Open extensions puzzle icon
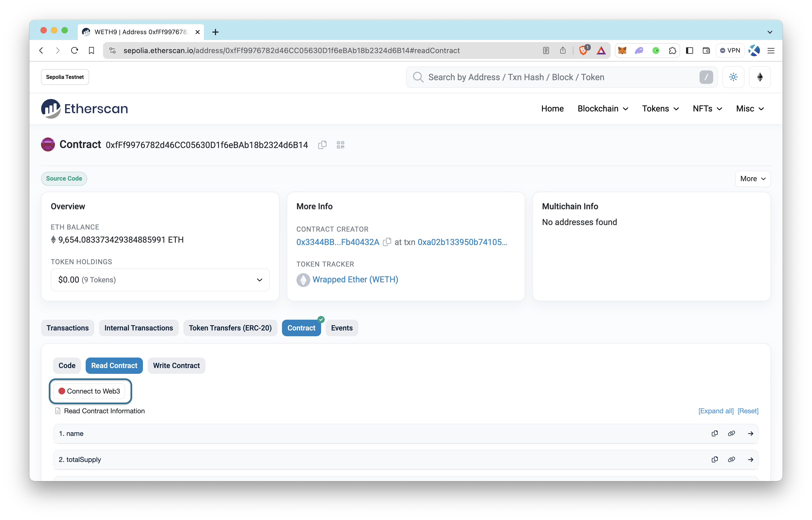The image size is (812, 520). 672,50
